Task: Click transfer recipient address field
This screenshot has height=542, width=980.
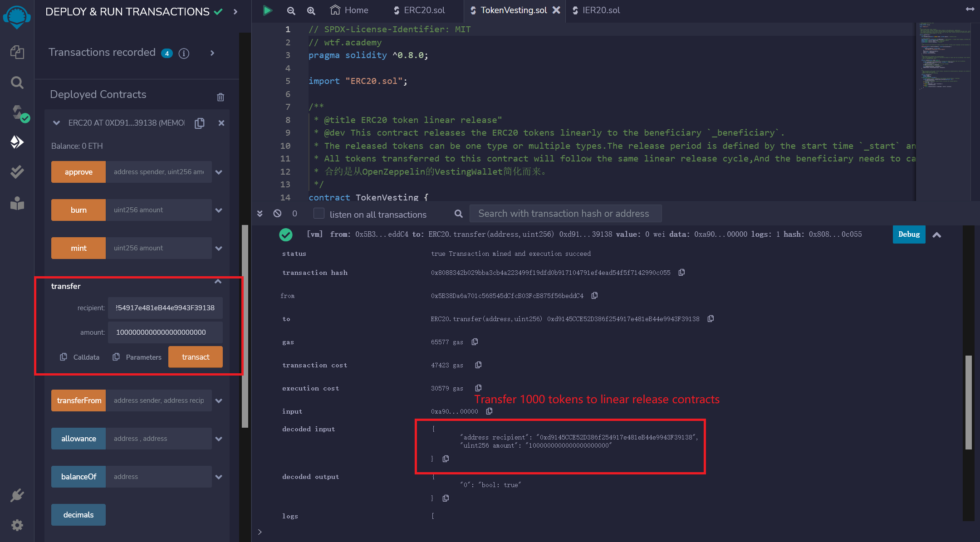Action: [165, 308]
